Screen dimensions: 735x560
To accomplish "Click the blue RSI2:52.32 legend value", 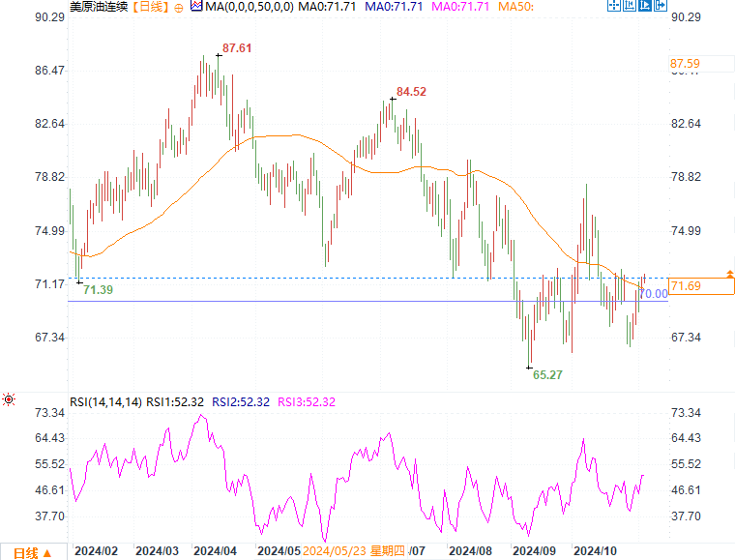I will (241, 402).
